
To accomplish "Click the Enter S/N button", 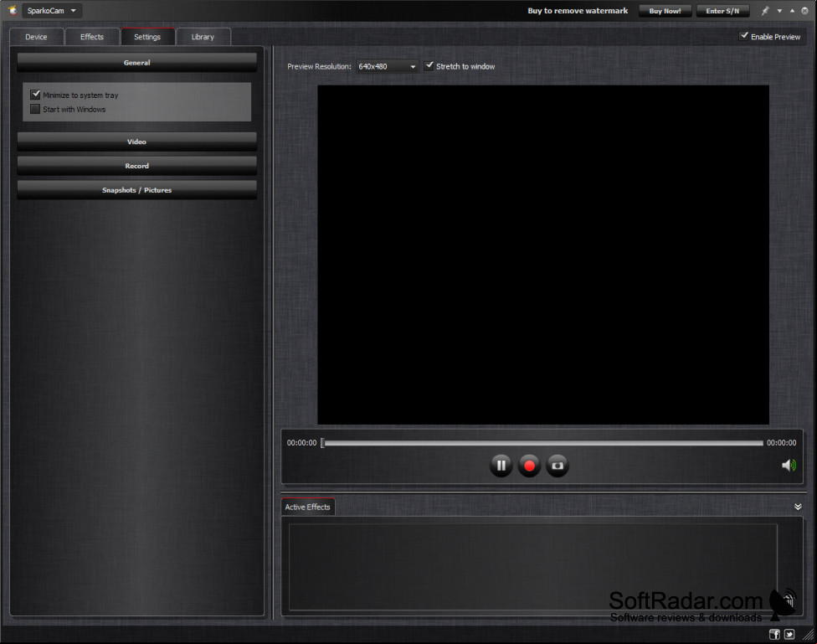I will pyautogui.click(x=722, y=11).
